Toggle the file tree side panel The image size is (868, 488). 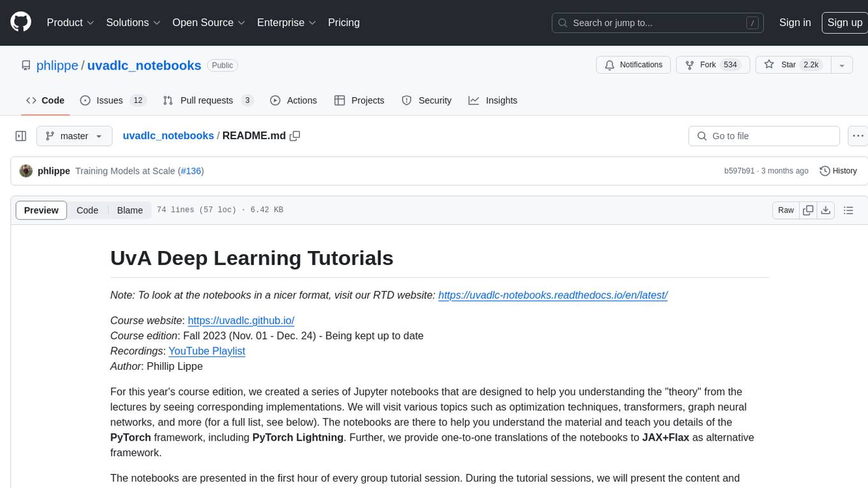[x=21, y=136]
